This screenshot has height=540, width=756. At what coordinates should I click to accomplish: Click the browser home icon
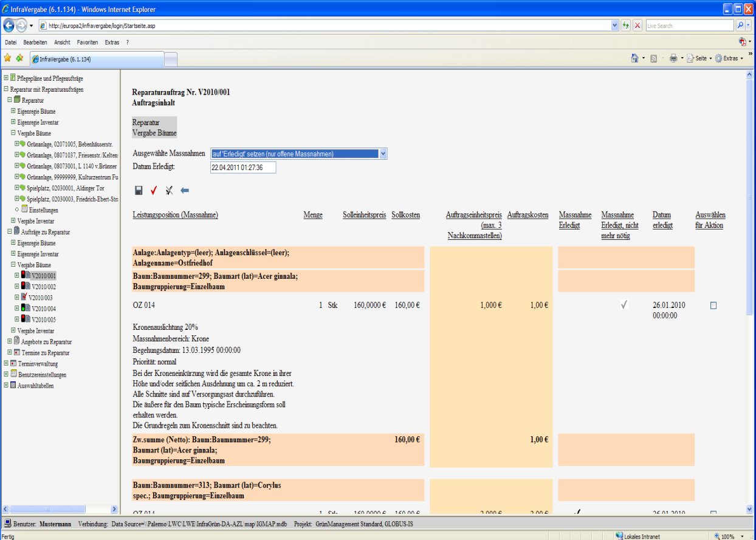(x=634, y=58)
